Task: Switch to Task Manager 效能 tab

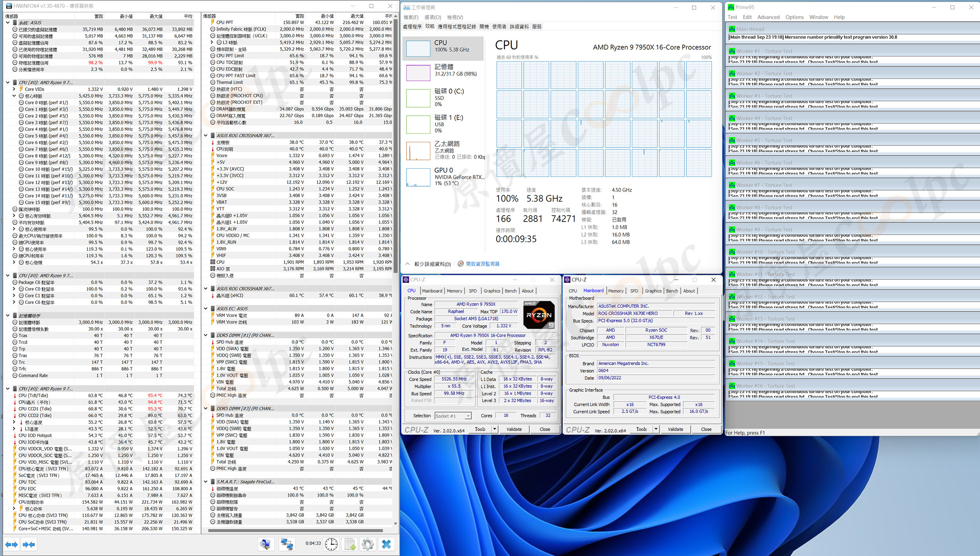Action: 430,27
